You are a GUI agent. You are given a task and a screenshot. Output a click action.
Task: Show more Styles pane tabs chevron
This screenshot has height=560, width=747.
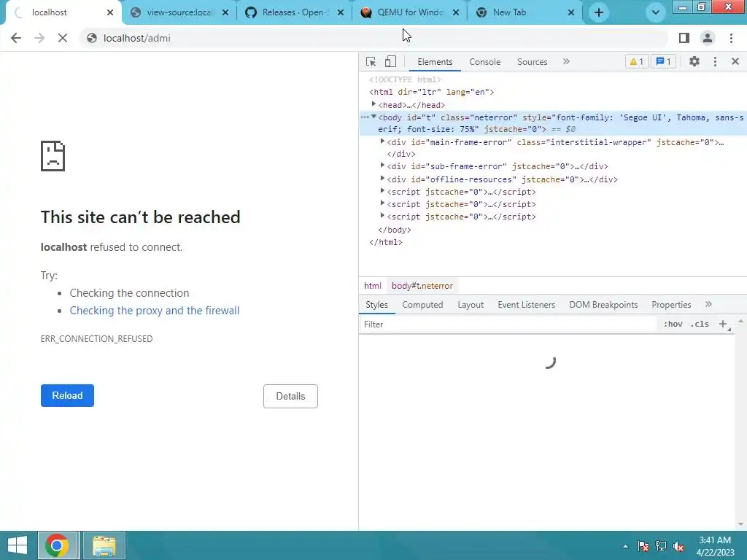pyautogui.click(x=708, y=304)
